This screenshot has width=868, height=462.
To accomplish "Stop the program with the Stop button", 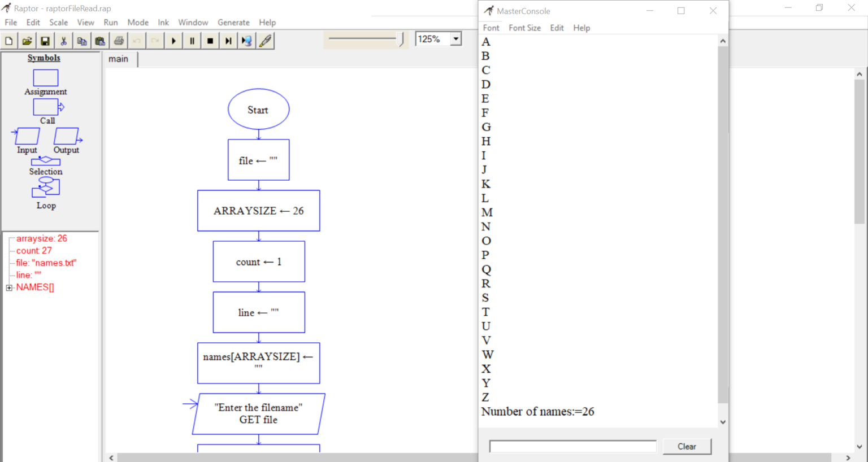I will point(210,41).
